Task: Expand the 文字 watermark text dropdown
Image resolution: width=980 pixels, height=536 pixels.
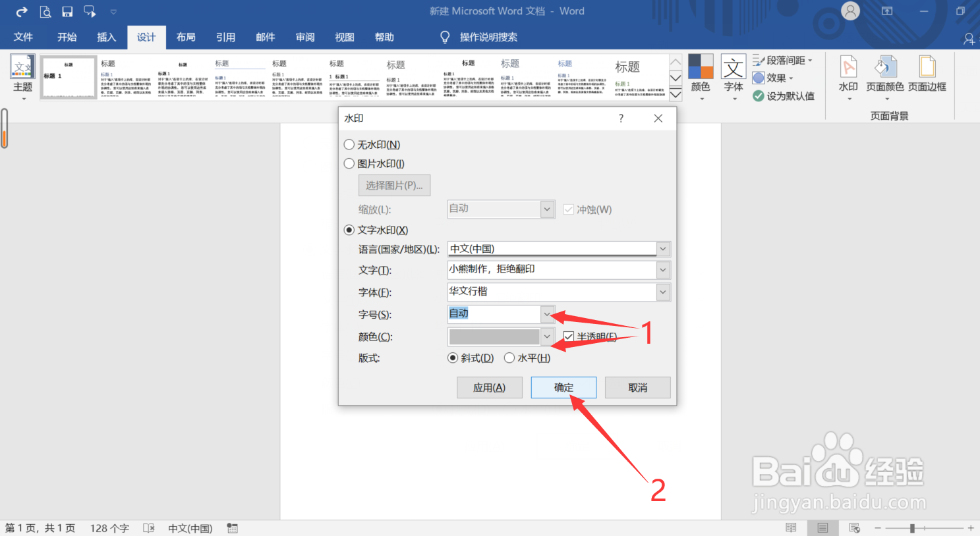Action: 664,270
